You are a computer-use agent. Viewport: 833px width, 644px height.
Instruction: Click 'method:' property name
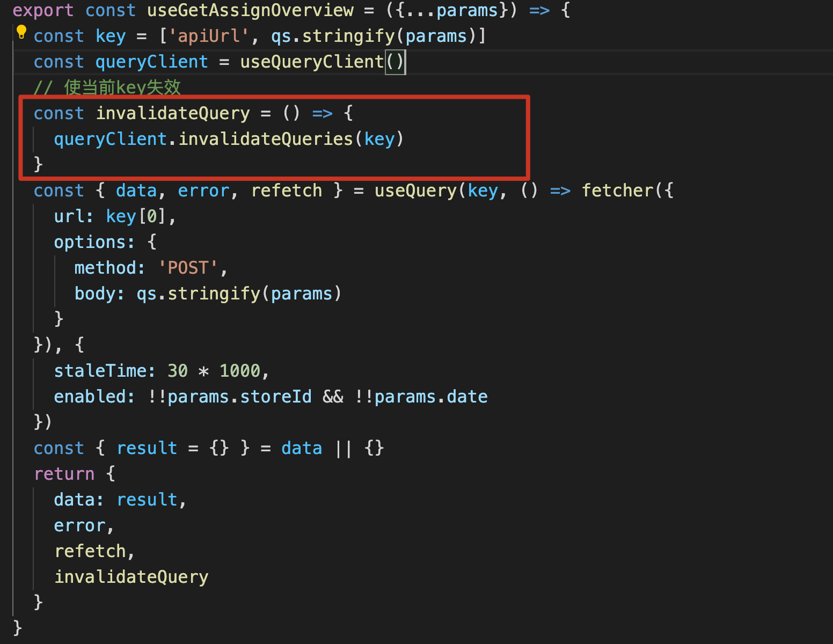click(x=109, y=268)
